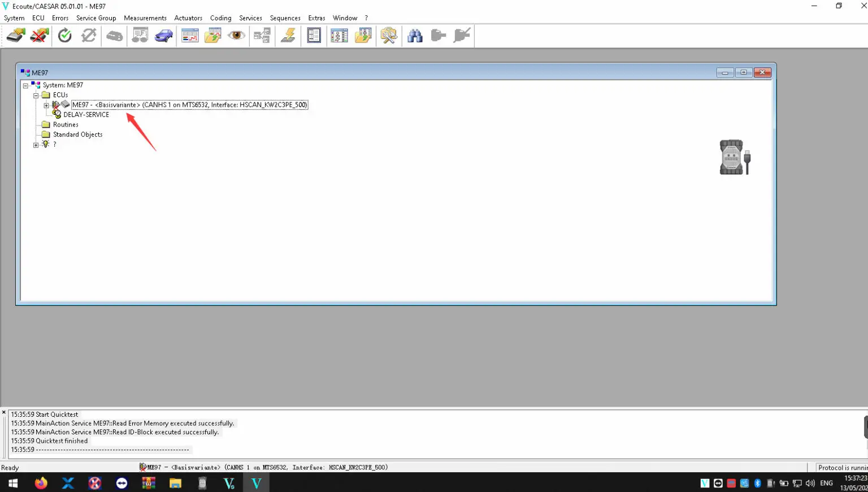Click the grayed circular arrows toolbar icon

[x=89, y=36]
